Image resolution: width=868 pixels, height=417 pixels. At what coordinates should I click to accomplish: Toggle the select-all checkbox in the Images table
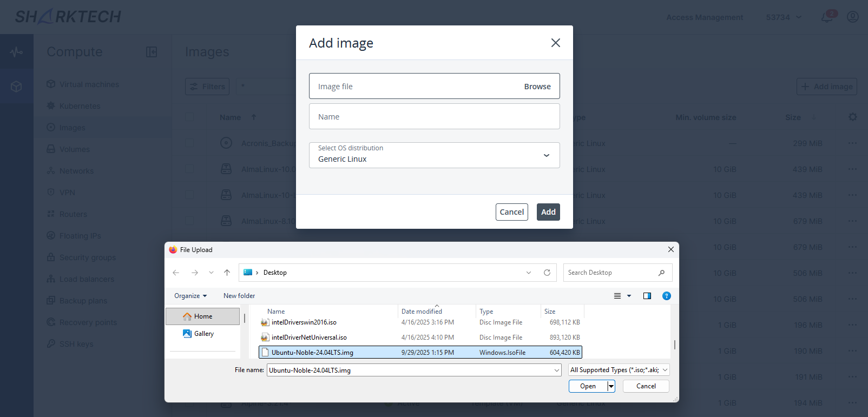pos(189,117)
